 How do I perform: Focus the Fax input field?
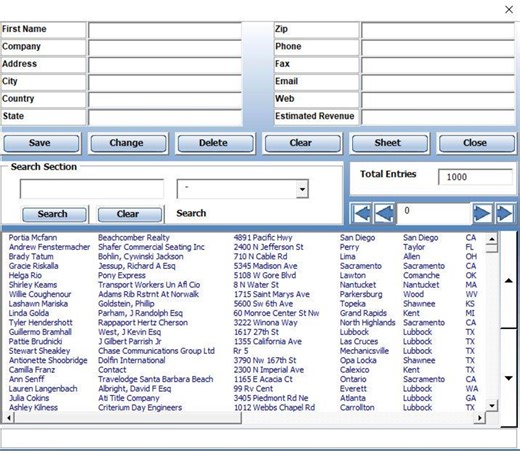[438, 65]
